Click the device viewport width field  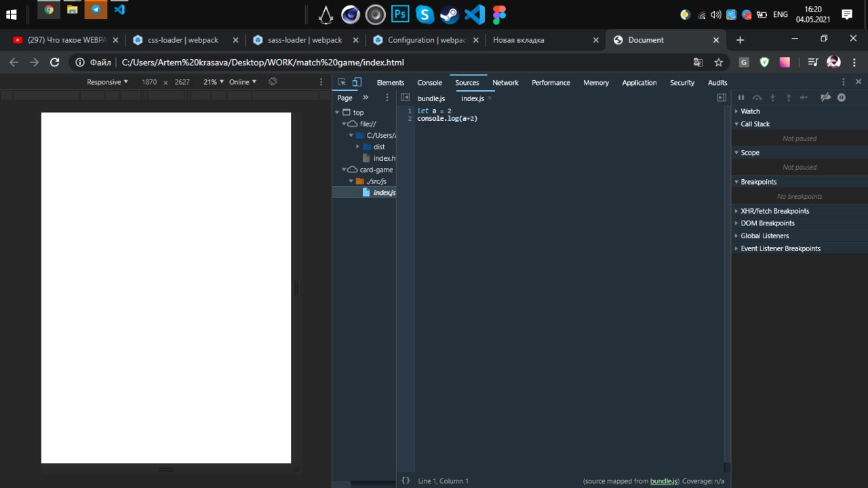tap(149, 82)
